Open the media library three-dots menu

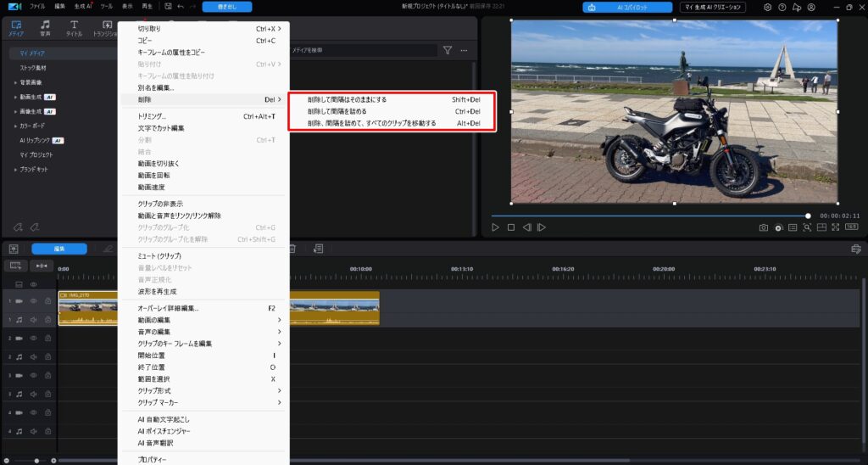464,50
